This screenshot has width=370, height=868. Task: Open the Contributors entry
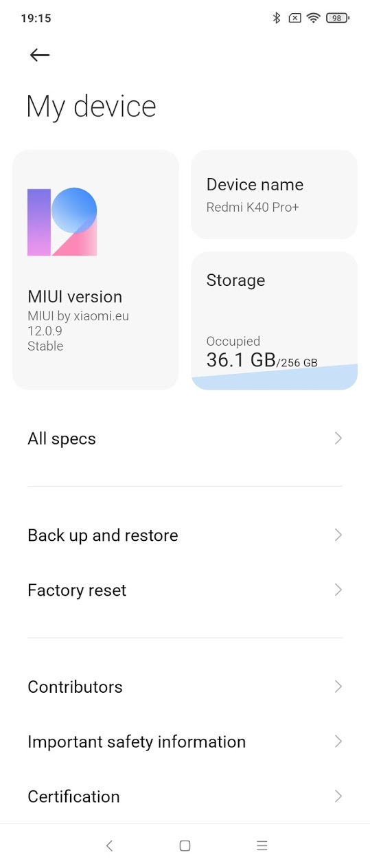[x=185, y=687]
